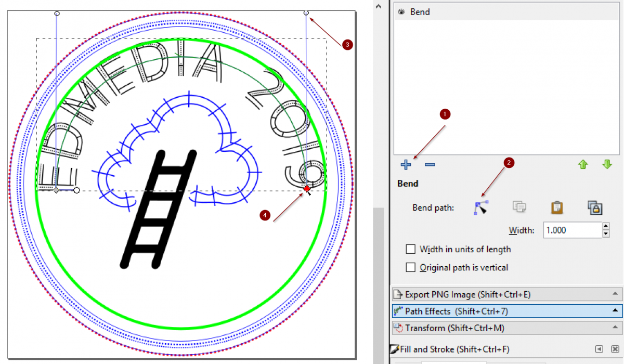
Task: Remove the path effect with minus icon
Action: click(x=430, y=165)
